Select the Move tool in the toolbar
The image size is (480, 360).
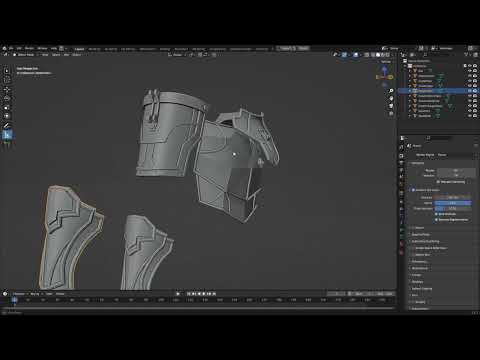coord(7,89)
